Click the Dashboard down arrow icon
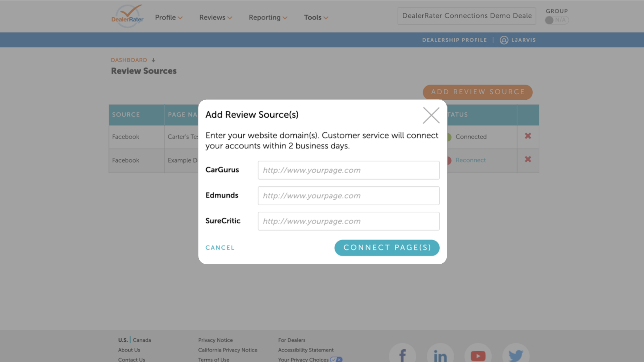The width and height of the screenshot is (644, 362). (153, 60)
